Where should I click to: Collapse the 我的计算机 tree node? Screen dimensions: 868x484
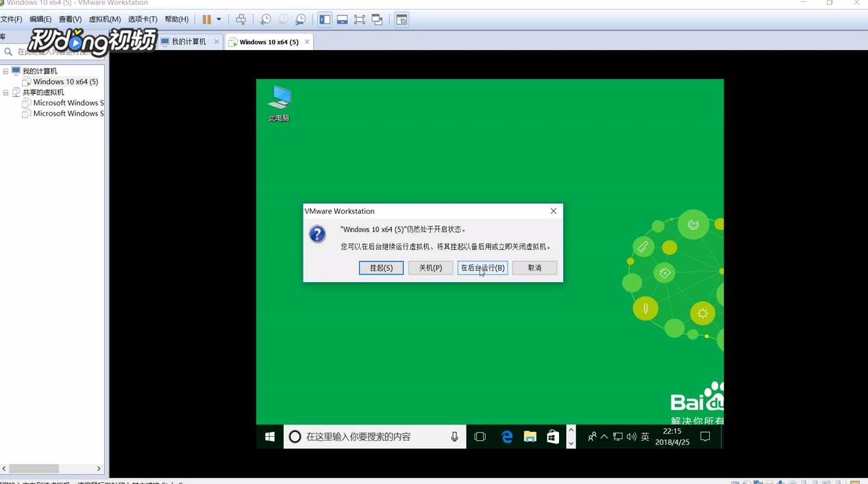pyautogui.click(x=5, y=71)
